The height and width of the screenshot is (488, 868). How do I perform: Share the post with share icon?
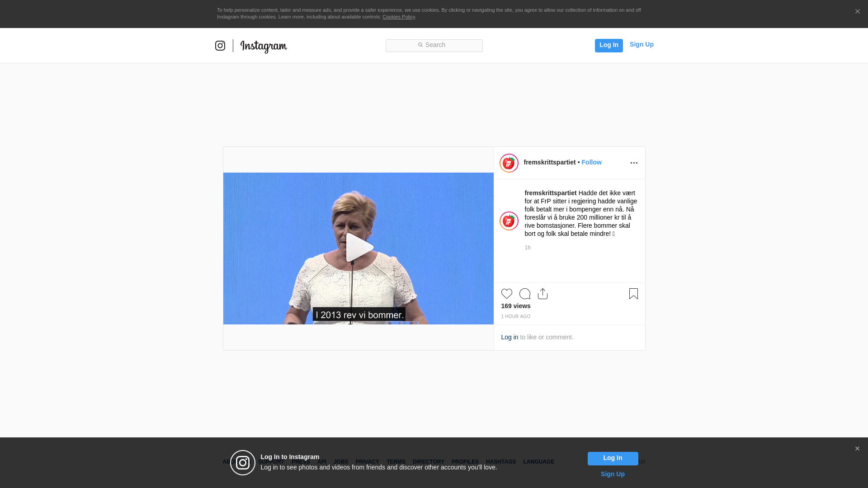[x=543, y=294]
